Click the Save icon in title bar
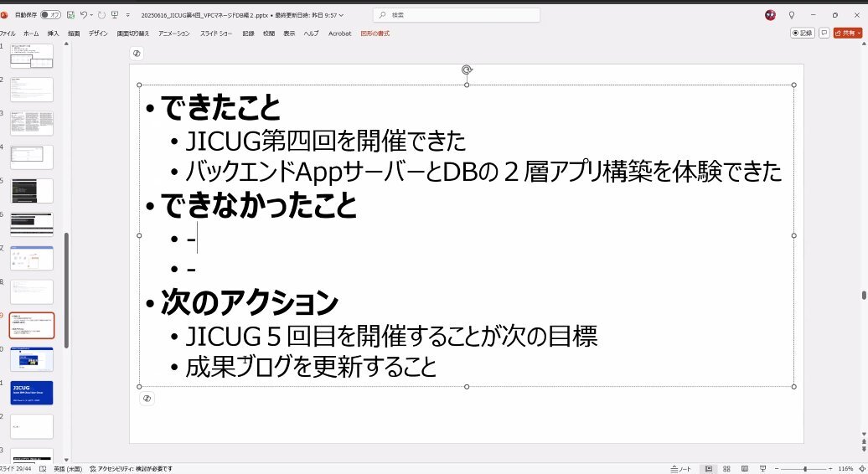 (70, 15)
